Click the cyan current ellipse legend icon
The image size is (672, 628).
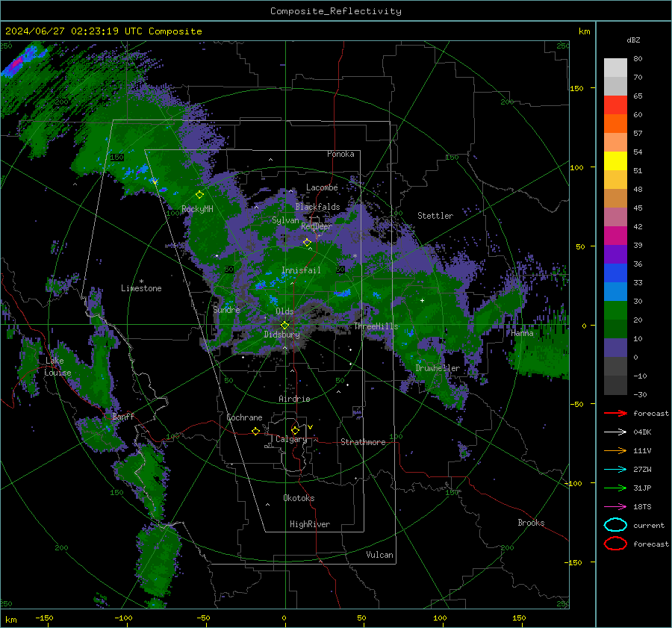(615, 525)
